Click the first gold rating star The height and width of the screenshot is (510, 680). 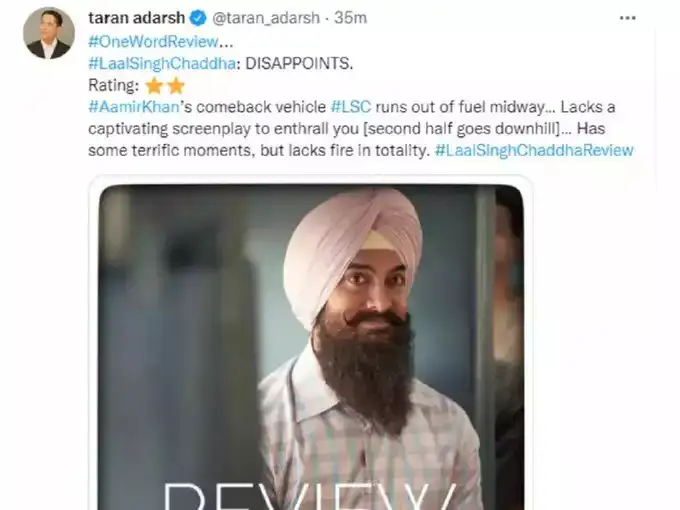click(154, 86)
